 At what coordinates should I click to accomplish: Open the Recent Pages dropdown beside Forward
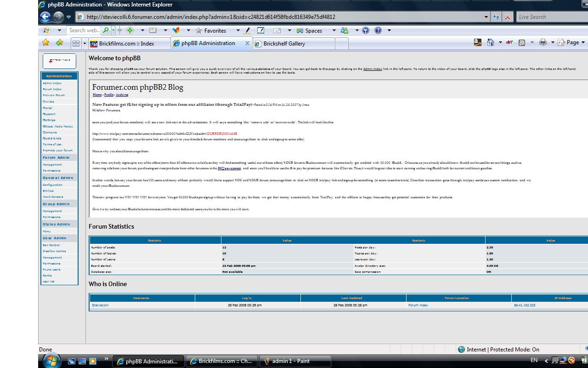coord(69,17)
